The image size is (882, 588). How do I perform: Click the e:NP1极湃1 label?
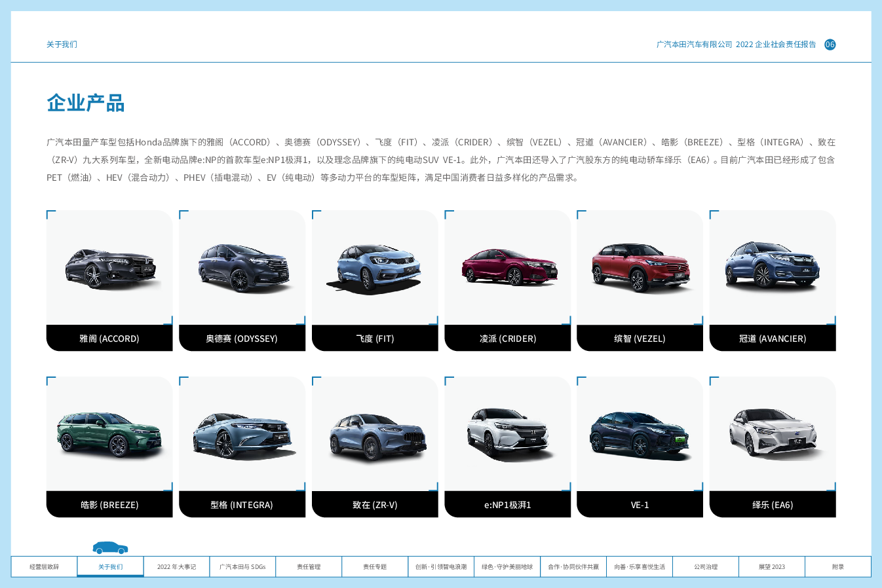(508, 505)
